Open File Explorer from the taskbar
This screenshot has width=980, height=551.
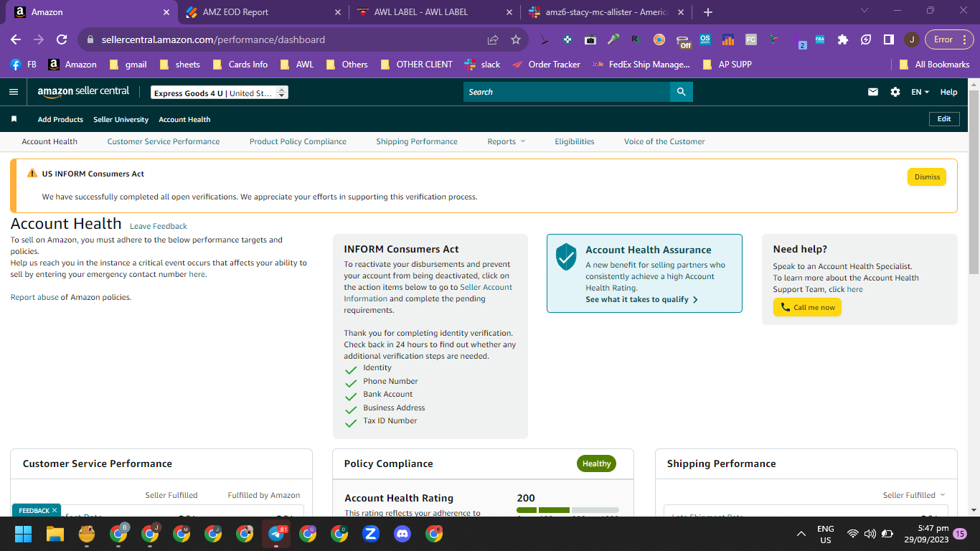55,534
